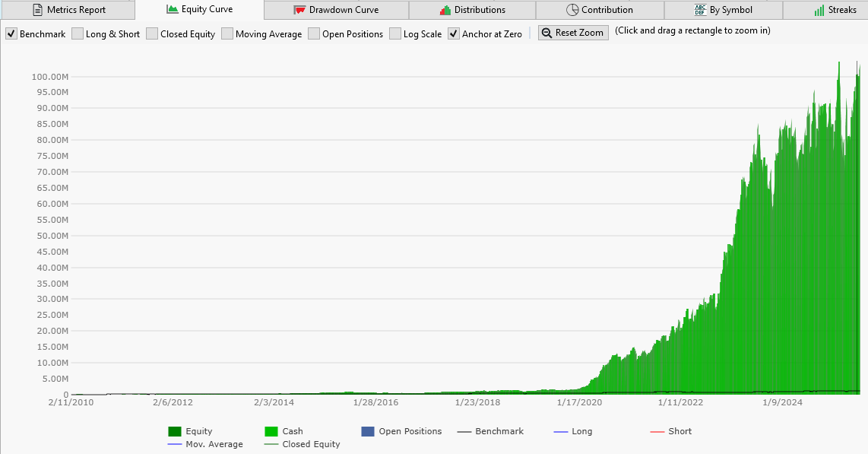
Task: Click the 1/11/2022 x-axis date label
Action: 680,402
